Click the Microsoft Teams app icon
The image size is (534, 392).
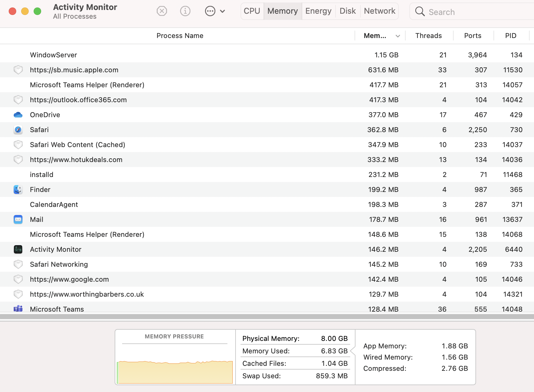pos(18,309)
